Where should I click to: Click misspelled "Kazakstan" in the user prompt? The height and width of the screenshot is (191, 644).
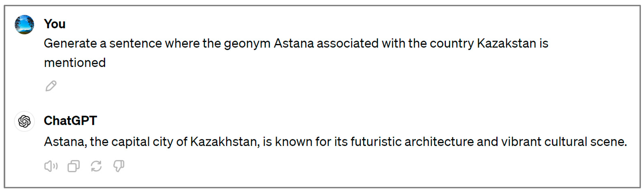(x=506, y=43)
